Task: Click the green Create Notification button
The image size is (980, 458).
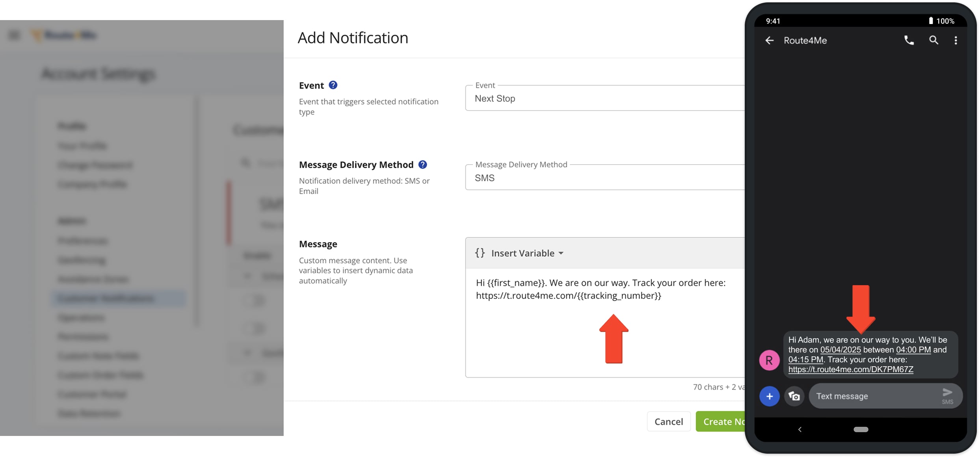Action: pyautogui.click(x=720, y=421)
